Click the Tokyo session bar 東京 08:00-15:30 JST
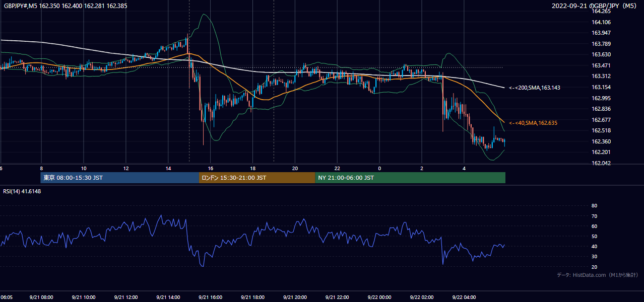The image size is (644, 302). point(120,178)
